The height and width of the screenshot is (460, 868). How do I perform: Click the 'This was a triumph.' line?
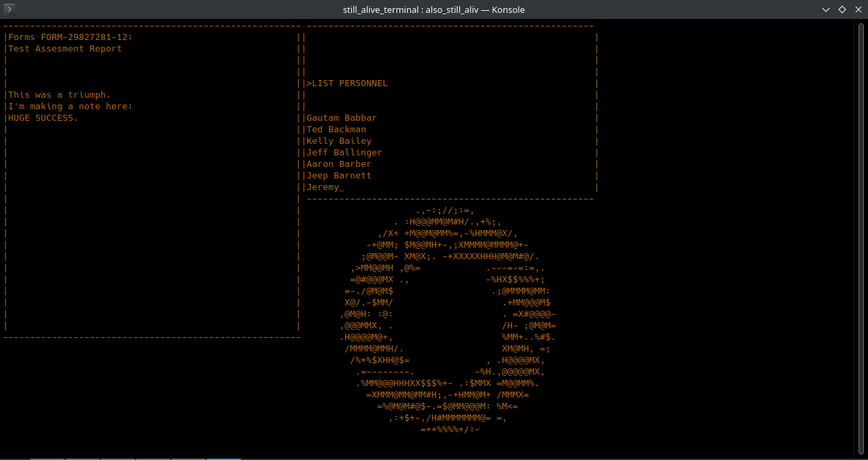coord(60,95)
